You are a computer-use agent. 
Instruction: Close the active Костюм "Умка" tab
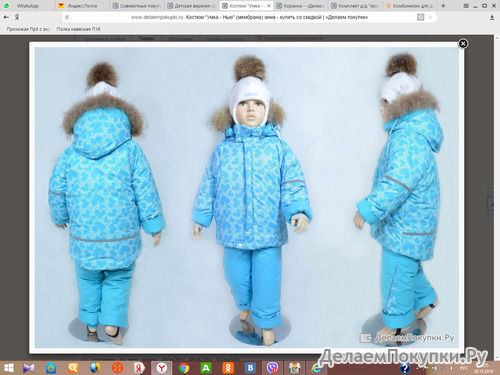269,6
